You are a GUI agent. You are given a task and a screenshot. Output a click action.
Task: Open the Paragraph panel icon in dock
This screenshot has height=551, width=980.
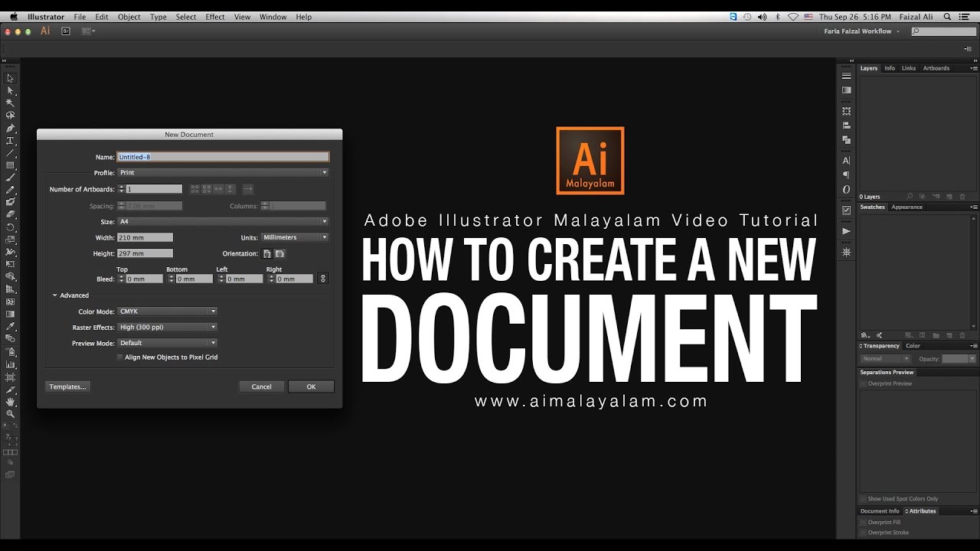click(846, 175)
